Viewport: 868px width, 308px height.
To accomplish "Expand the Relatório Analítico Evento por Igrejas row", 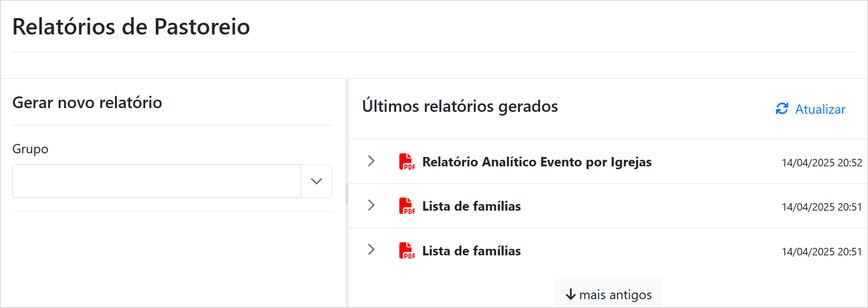I will tap(371, 161).
